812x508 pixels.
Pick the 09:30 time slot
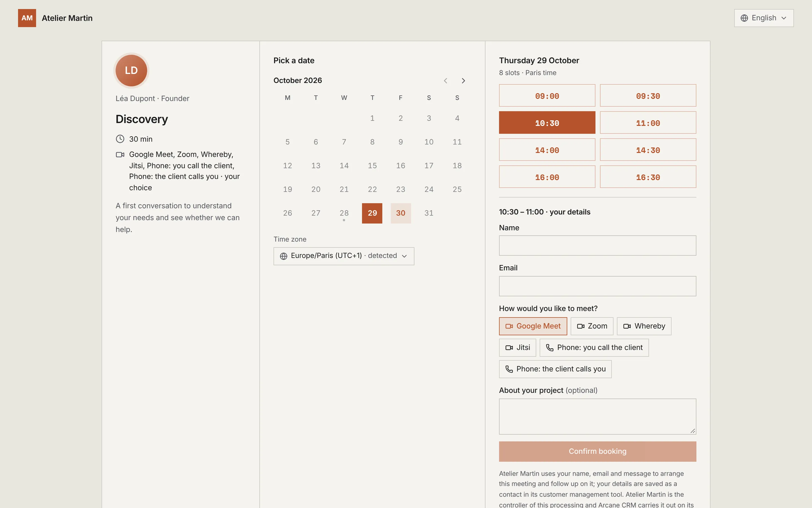[648, 96]
